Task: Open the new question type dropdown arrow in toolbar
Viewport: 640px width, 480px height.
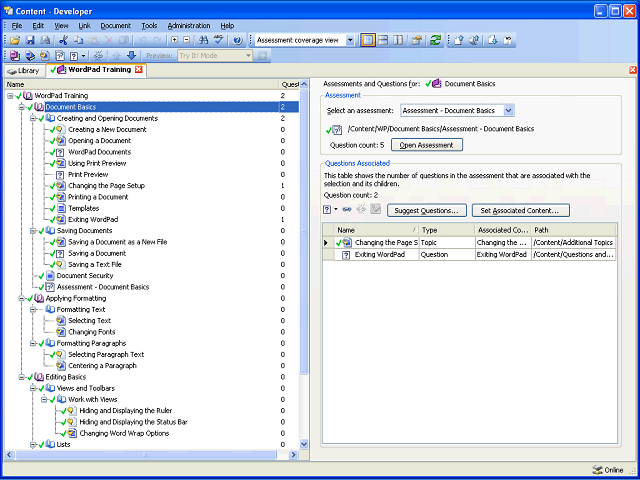Action: 84,56
